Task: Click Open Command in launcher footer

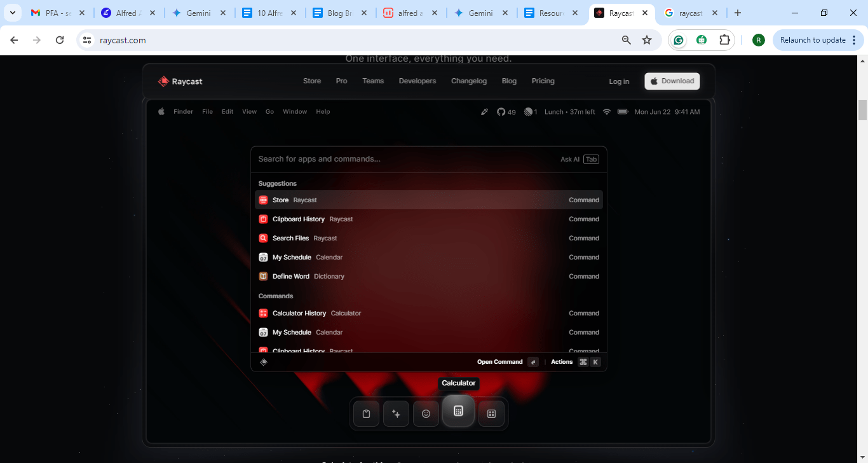Action: point(507,362)
